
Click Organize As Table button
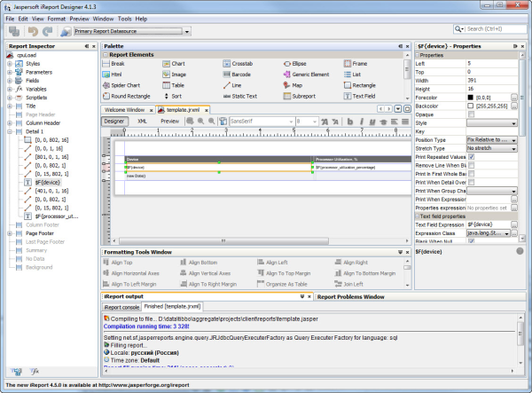tap(282, 284)
